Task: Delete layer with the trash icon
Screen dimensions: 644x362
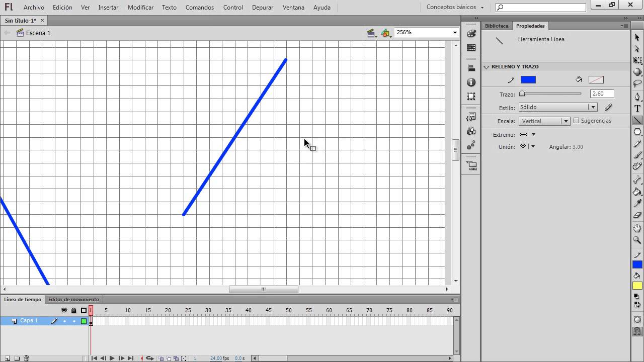Action: [x=26, y=358]
